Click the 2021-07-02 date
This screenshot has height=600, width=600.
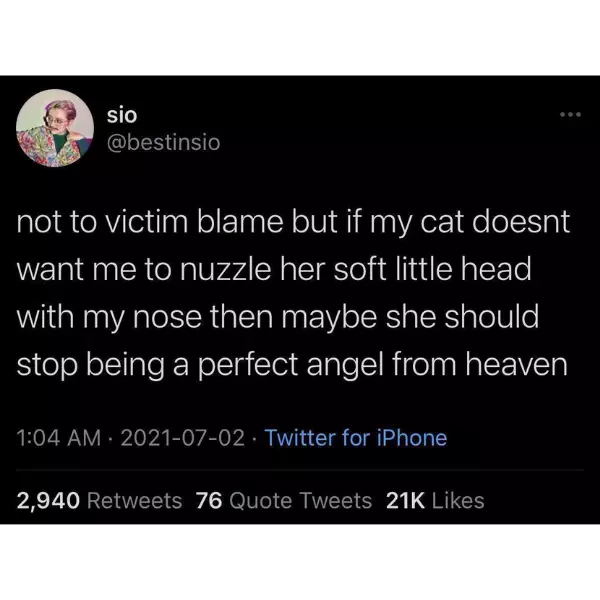[x=183, y=438]
